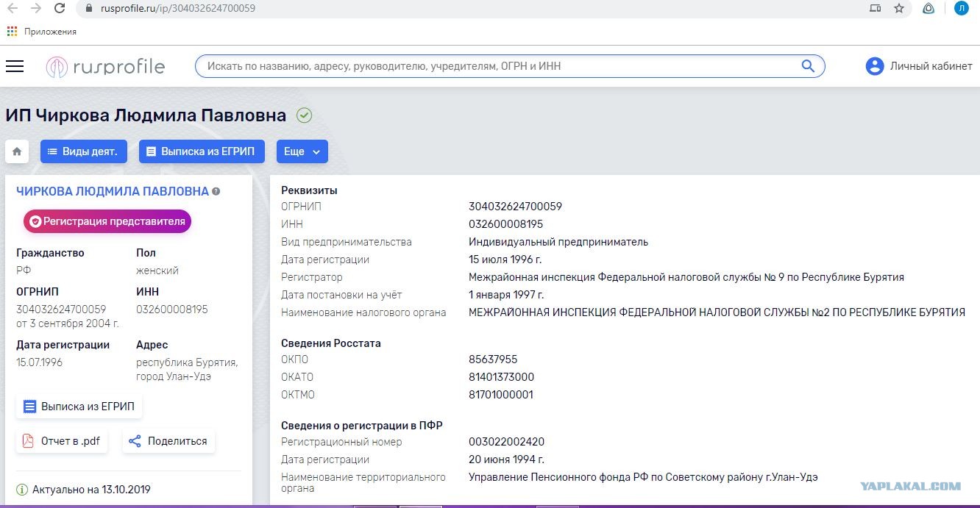Image resolution: width=980 pixels, height=508 pixels.
Task: Click registration date 15 июля 1996 г.
Action: click(506, 260)
